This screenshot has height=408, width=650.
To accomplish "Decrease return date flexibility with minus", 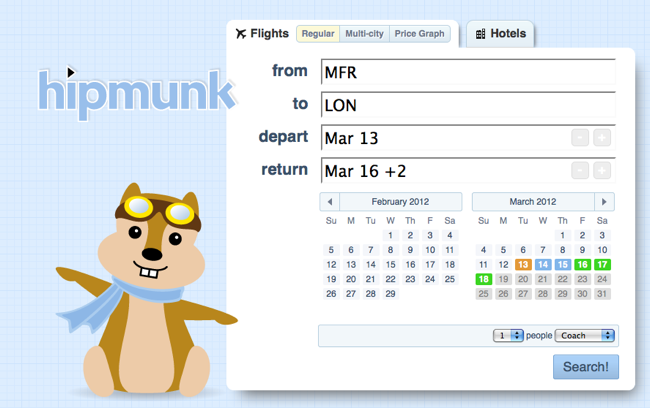I will point(581,171).
